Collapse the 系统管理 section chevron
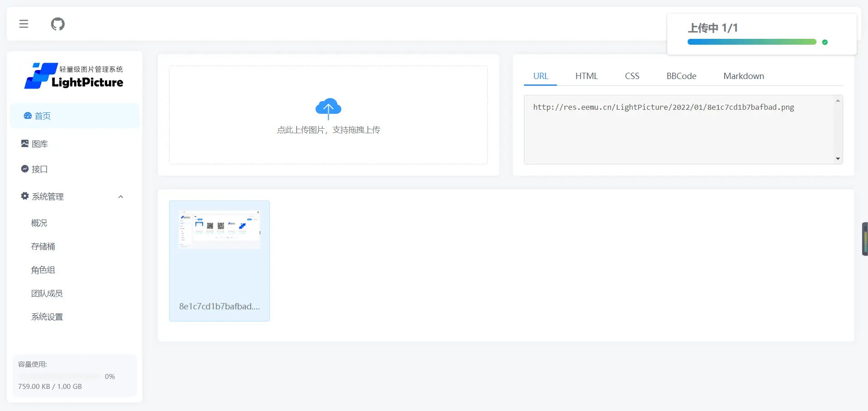 click(x=120, y=196)
